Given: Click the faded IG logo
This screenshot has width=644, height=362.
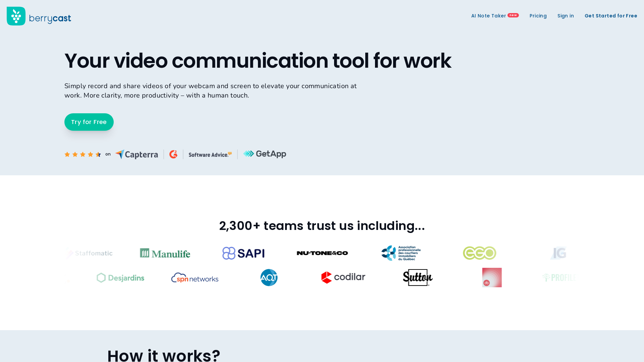Looking at the screenshot, I should (558, 253).
